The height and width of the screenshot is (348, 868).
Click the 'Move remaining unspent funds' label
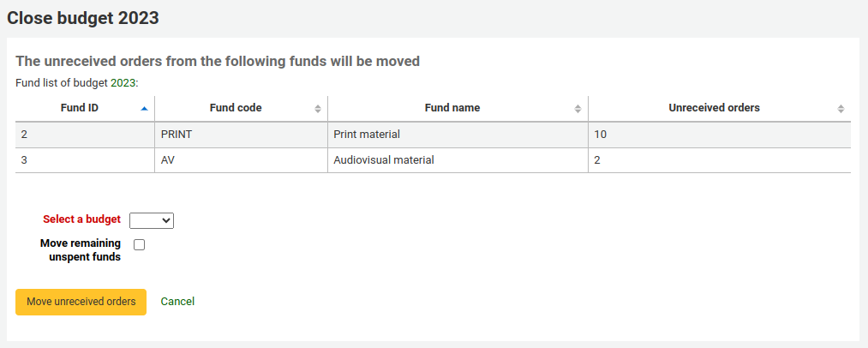[x=81, y=249]
